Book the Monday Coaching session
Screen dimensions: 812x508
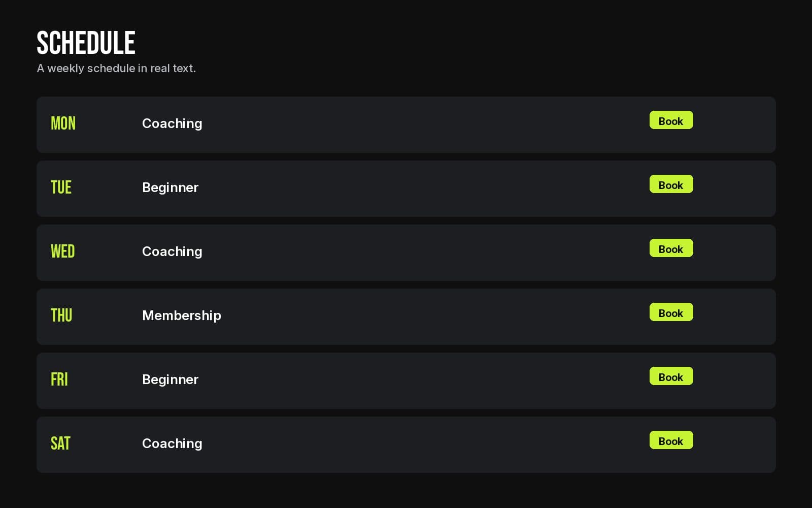(671, 120)
